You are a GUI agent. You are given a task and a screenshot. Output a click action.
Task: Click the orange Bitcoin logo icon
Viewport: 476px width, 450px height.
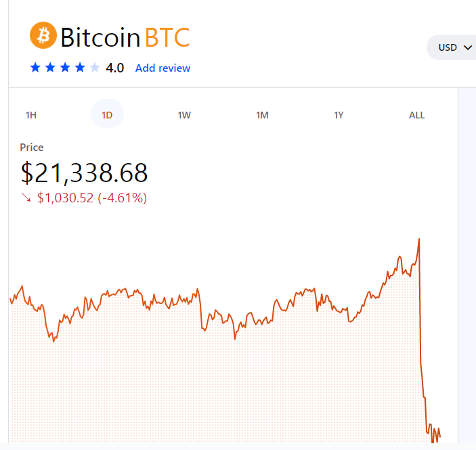43,35
